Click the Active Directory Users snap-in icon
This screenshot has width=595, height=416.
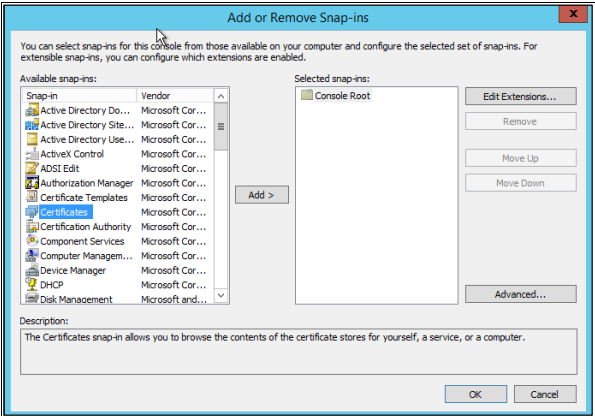(x=32, y=139)
